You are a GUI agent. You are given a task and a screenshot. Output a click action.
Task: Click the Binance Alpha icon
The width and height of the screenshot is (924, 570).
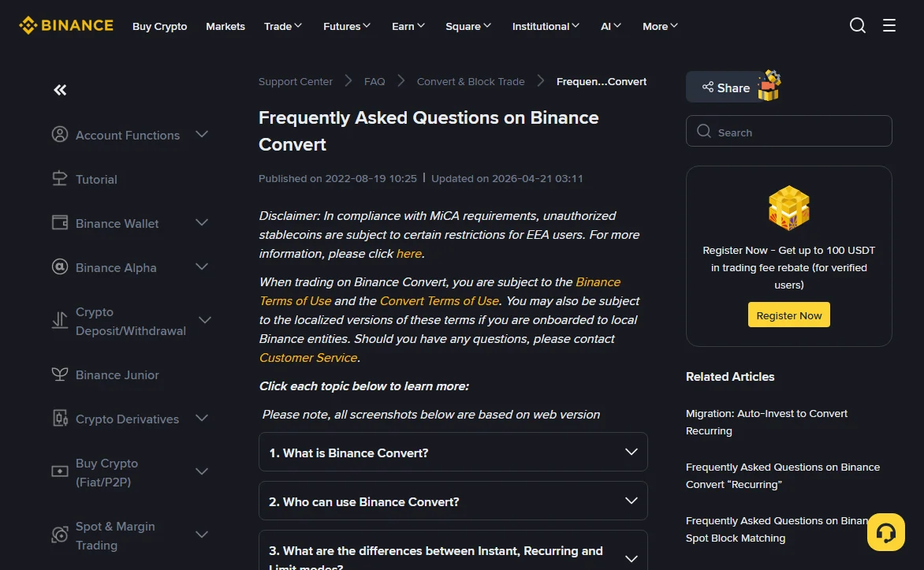pos(59,267)
